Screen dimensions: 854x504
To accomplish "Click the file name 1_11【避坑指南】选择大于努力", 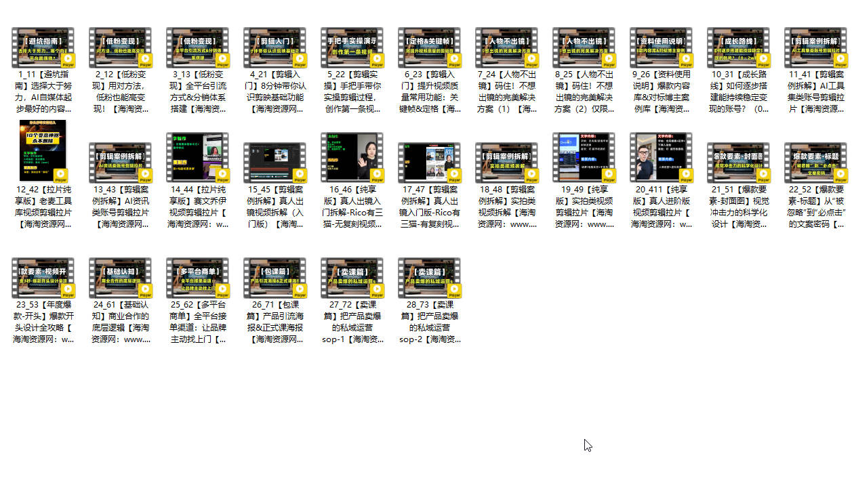I will pos(43,91).
